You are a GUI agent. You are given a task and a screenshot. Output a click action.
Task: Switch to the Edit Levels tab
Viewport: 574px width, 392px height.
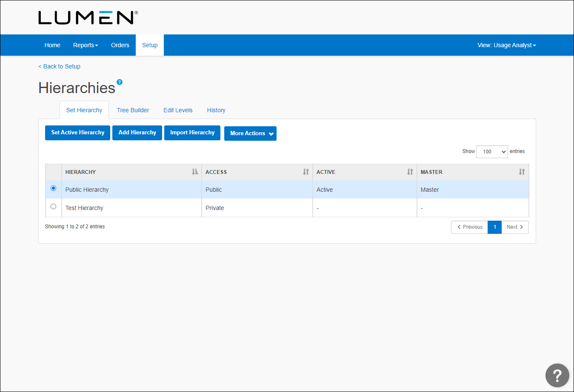(x=178, y=110)
